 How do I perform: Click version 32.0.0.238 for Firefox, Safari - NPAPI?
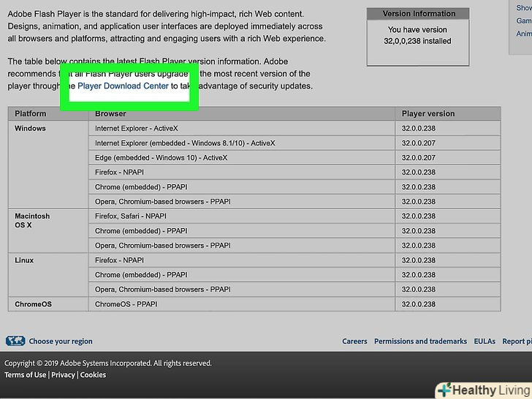pos(448,216)
